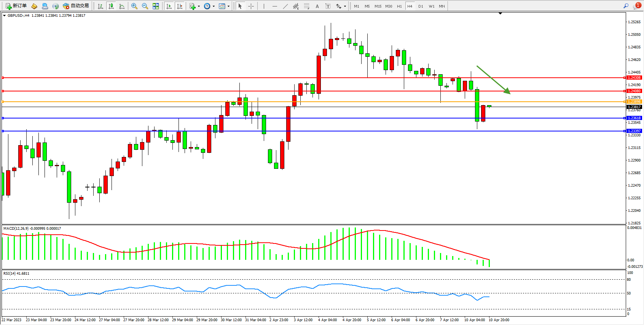Click the tile windows icon
Screen dimensions: 644x325
(x=156, y=6)
